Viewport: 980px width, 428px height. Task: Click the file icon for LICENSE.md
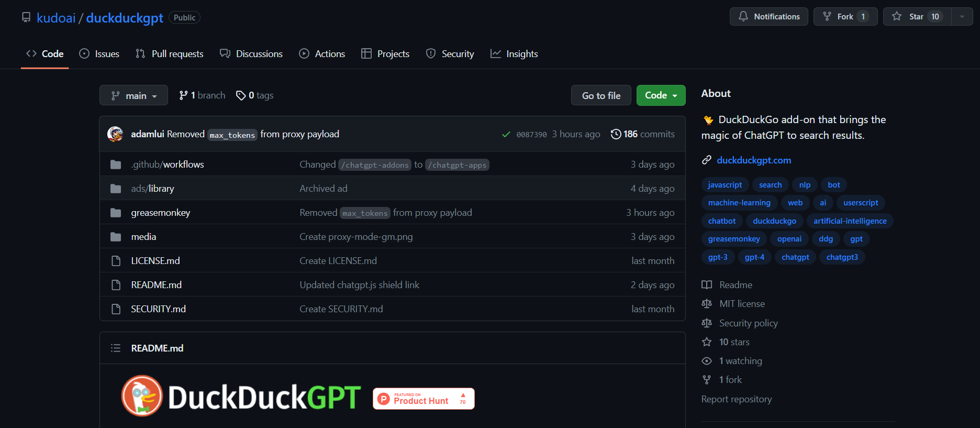(116, 261)
